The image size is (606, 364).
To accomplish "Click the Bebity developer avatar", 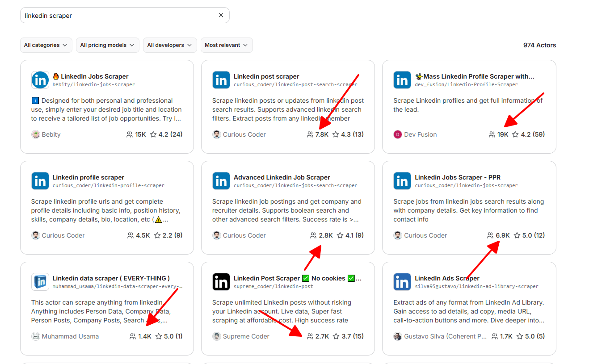I will (35, 134).
